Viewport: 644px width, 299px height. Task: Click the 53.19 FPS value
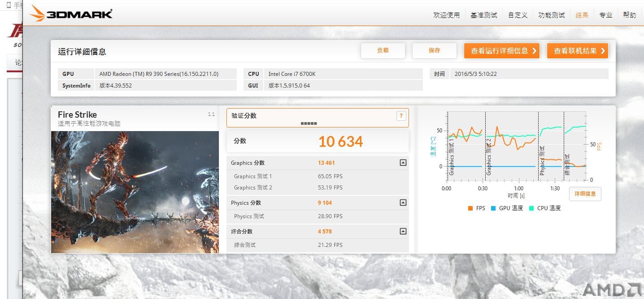[x=330, y=188]
